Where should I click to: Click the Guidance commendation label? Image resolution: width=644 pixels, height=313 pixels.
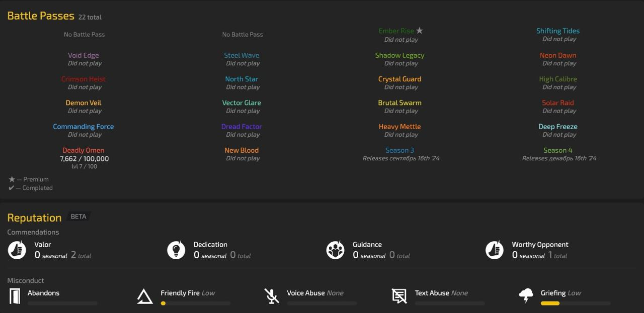click(x=367, y=245)
